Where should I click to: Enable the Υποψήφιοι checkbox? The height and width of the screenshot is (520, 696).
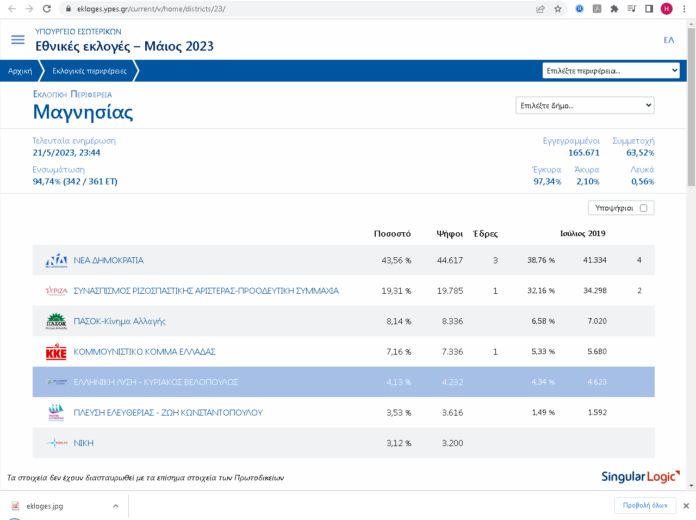point(645,208)
